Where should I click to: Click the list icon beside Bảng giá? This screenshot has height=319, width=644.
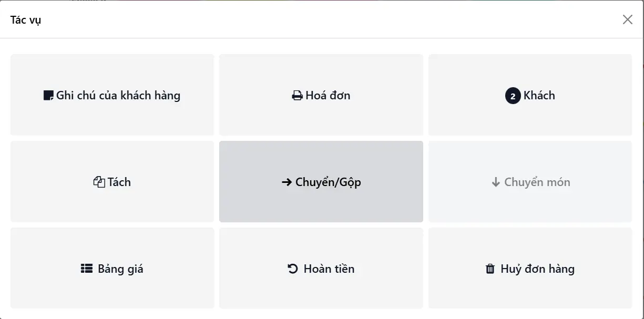[x=86, y=269]
